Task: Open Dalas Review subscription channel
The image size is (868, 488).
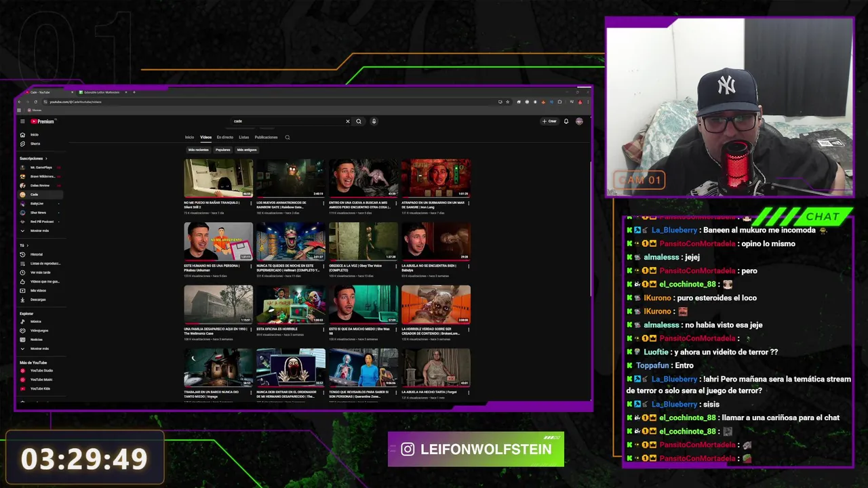Action: pos(41,185)
